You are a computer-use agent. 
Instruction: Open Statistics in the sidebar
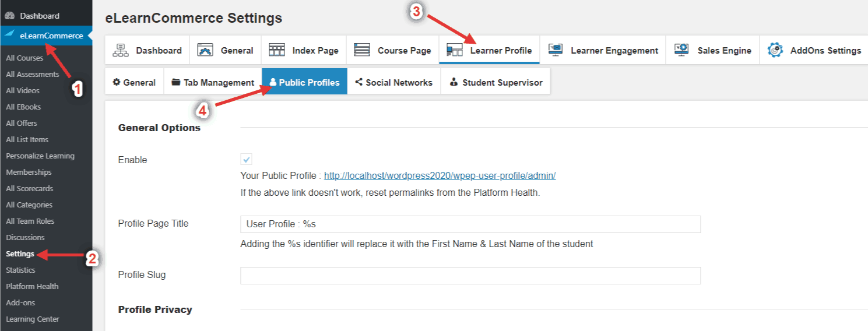pyautogui.click(x=20, y=270)
